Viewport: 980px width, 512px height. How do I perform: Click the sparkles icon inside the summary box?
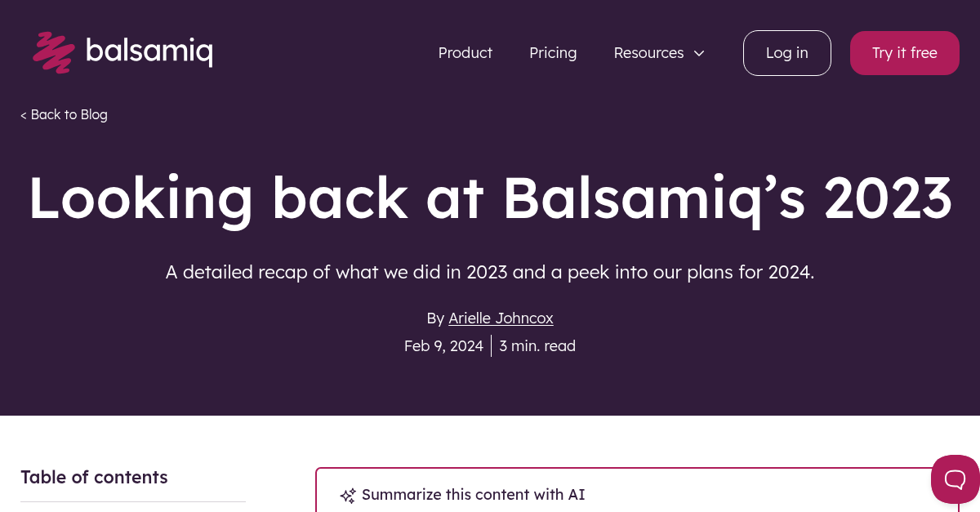tap(348, 496)
